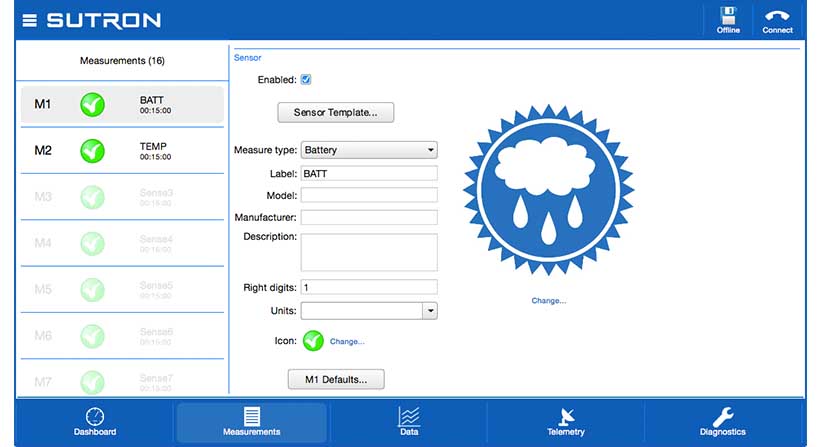Click the green check icon for M1

point(93,105)
